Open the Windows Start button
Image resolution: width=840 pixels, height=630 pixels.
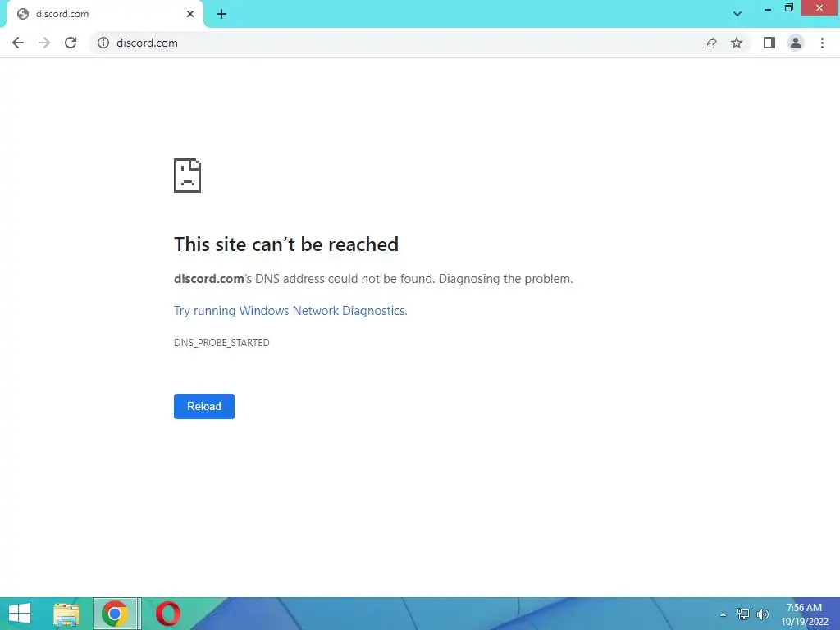[20, 614]
